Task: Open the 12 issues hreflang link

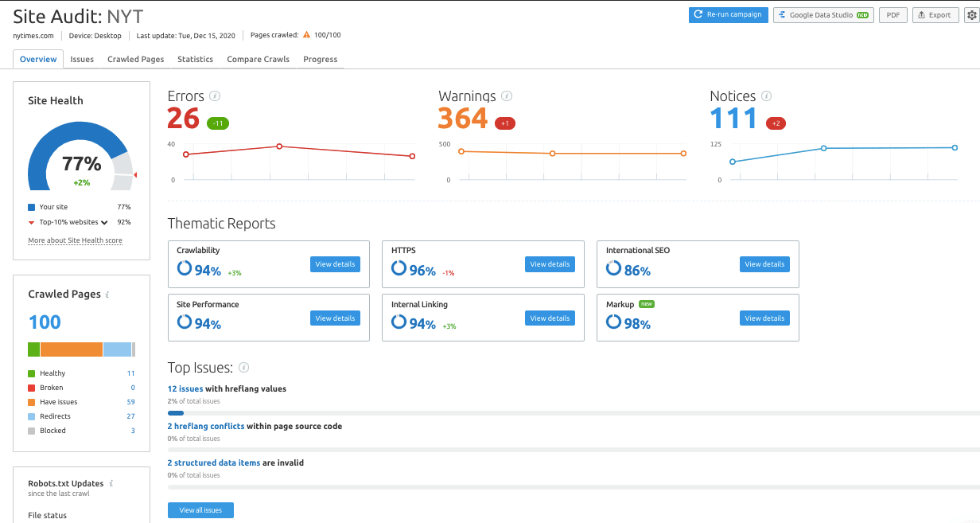Action: click(x=185, y=389)
